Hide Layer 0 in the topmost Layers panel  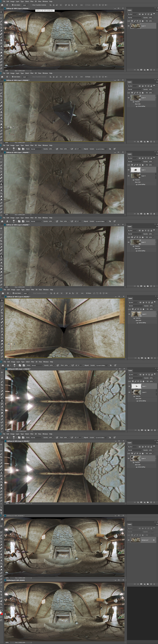click(x=129, y=26)
